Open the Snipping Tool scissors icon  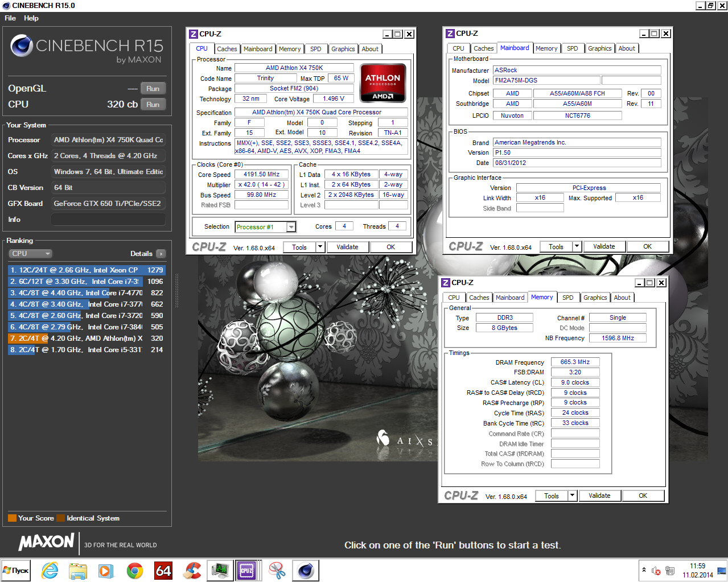click(277, 570)
